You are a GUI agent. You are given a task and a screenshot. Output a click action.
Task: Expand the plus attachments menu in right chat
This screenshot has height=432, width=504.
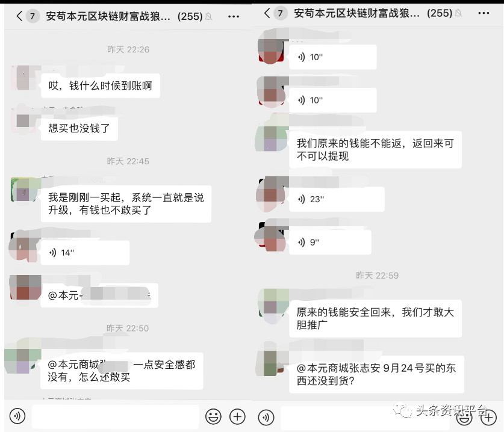[x=488, y=418]
